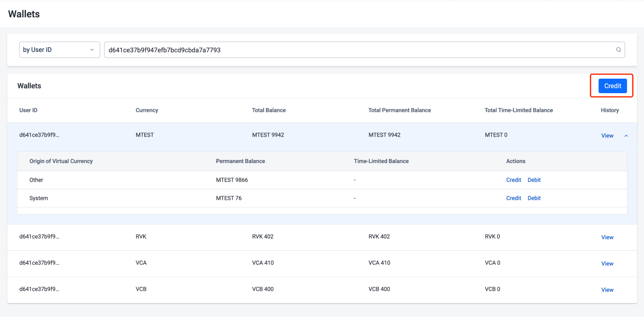Click the 'VCB 0' time-limited balance

click(493, 289)
